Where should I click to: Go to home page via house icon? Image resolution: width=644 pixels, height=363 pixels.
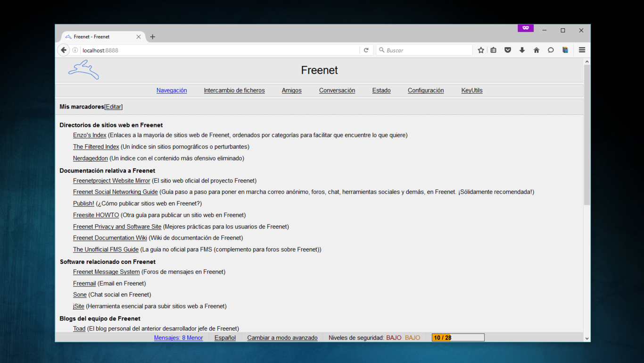point(536,50)
